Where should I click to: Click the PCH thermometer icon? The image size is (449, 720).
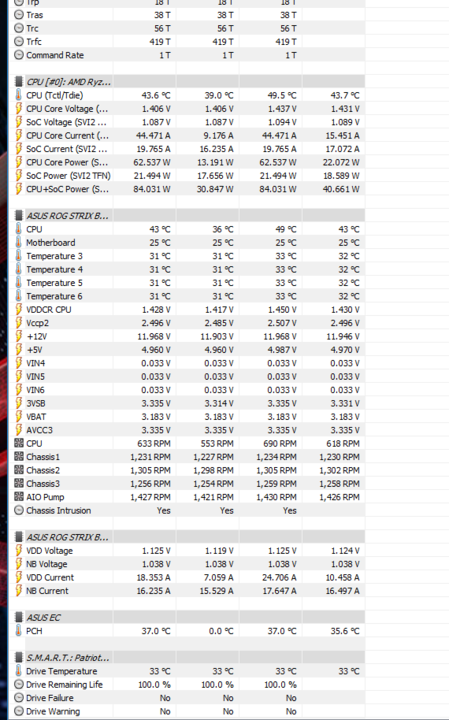18,631
